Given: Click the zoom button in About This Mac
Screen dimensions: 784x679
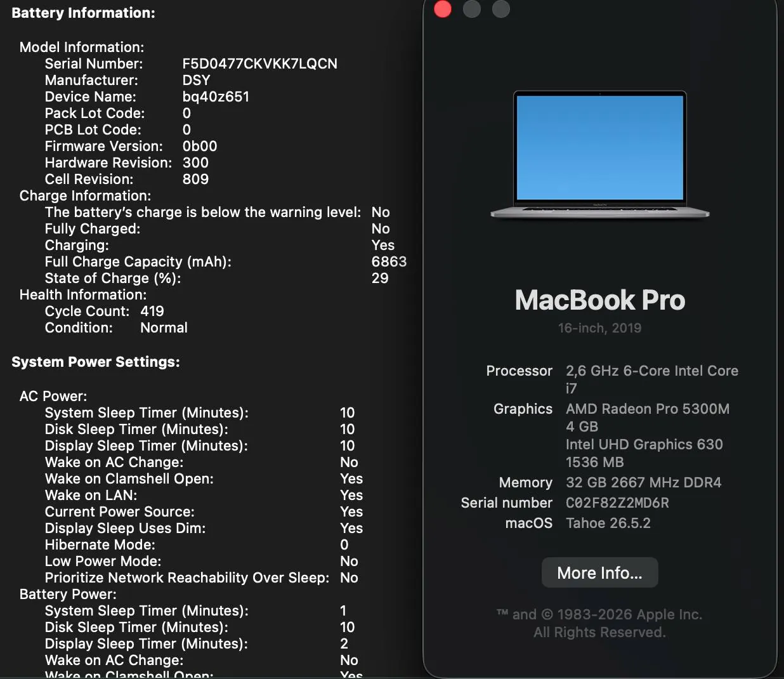Looking at the screenshot, I should coord(501,9).
